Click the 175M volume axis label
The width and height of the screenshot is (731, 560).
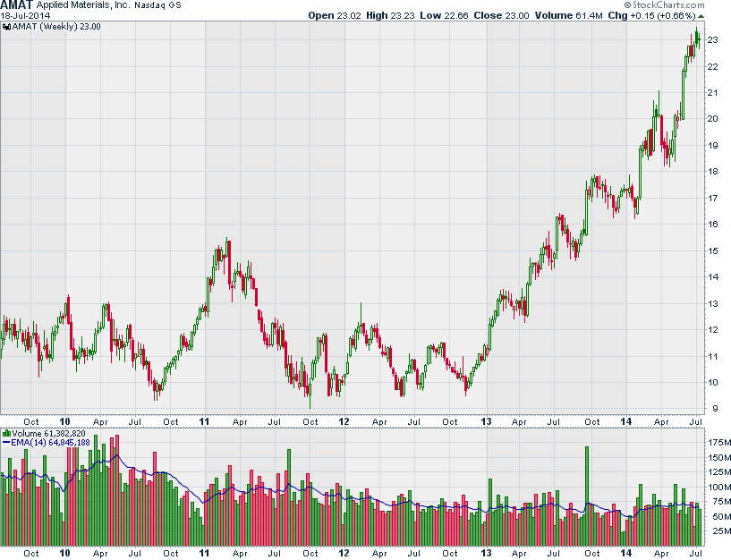point(718,442)
